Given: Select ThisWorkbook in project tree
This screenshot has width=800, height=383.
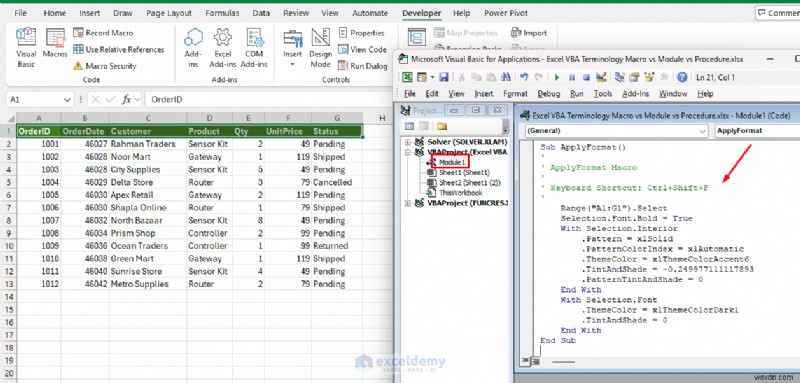Looking at the screenshot, I should point(460,193).
